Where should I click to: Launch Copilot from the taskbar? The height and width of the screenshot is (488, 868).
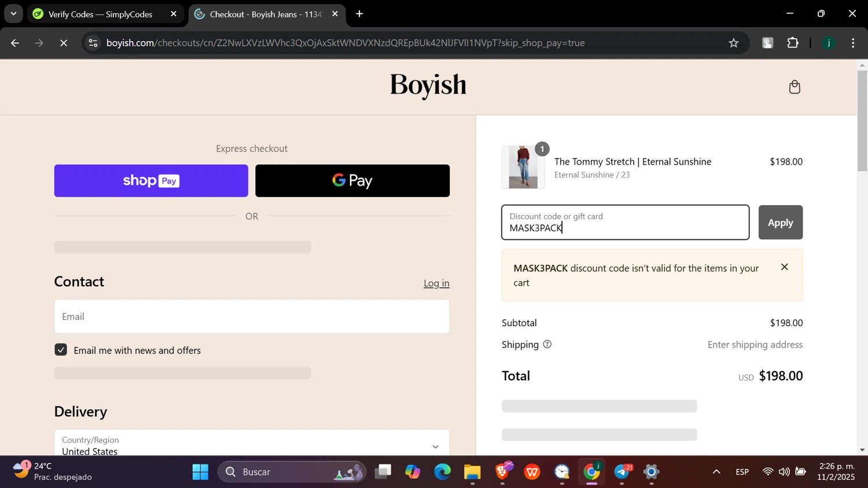pyautogui.click(x=413, y=472)
